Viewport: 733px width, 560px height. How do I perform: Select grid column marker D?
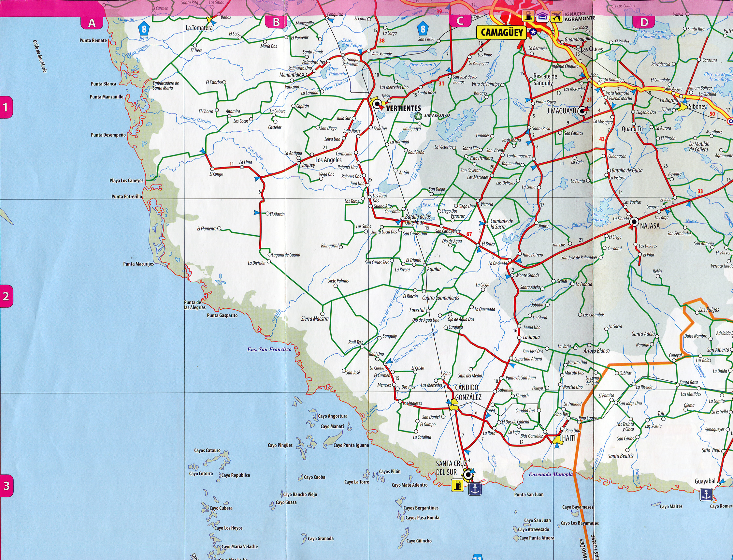tap(644, 22)
